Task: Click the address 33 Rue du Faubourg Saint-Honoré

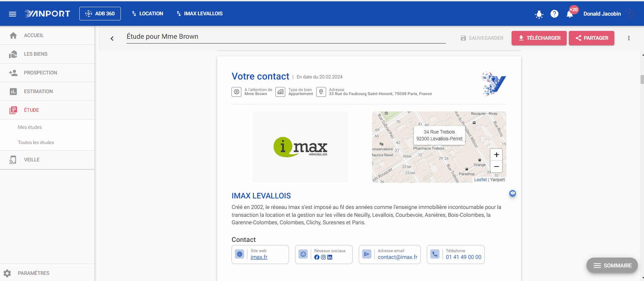Action: [380, 94]
